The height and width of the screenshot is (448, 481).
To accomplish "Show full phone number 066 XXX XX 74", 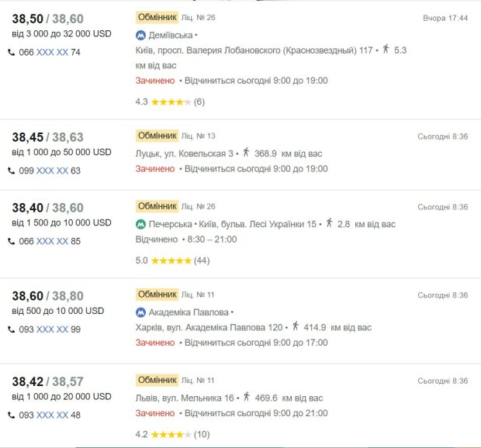I will [x=52, y=53].
